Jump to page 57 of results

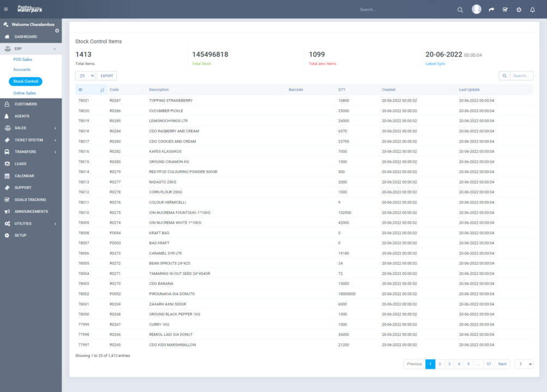[x=489, y=364]
